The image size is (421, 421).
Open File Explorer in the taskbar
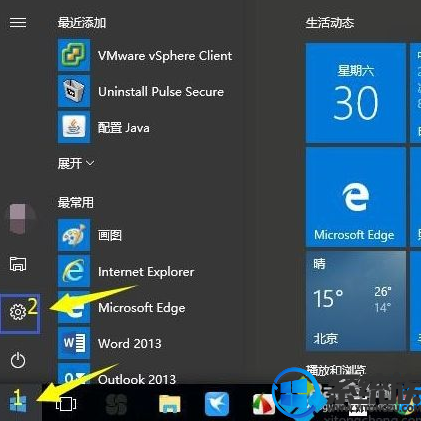pyautogui.click(x=169, y=404)
